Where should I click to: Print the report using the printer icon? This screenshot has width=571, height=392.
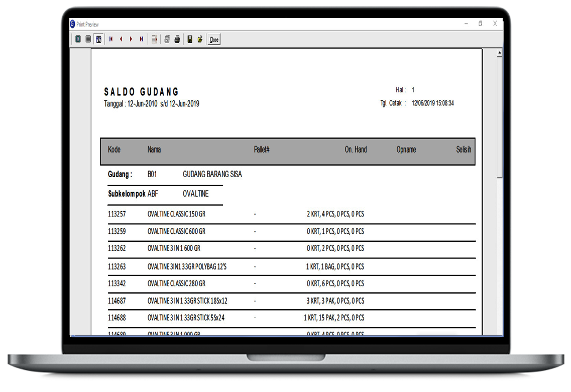(x=177, y=39)
